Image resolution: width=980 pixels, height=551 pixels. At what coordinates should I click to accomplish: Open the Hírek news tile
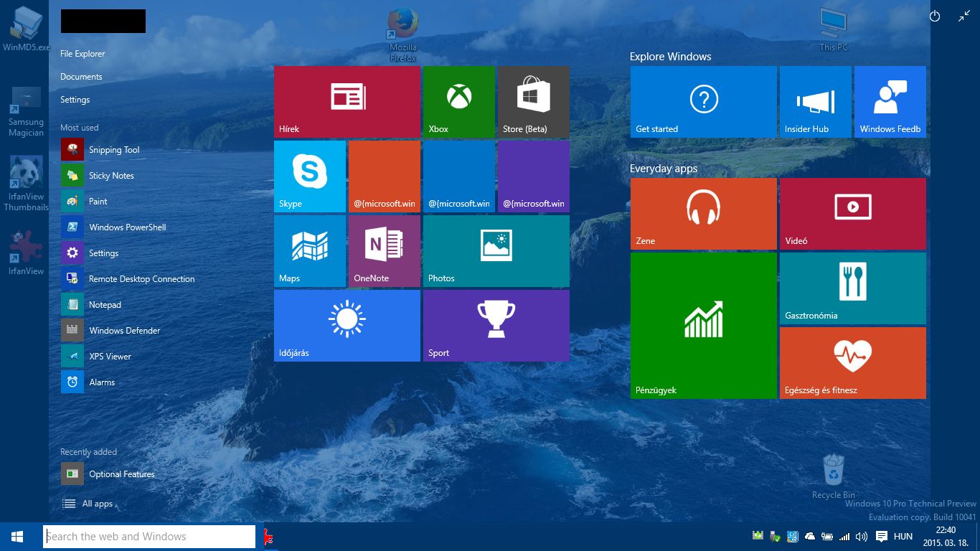[x=347, y=102]
